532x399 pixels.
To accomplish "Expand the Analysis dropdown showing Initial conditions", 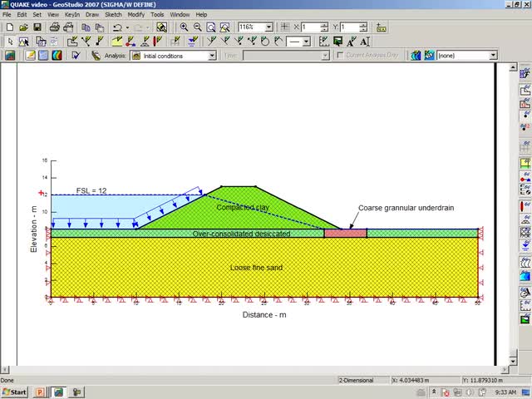I will coord(212,56).
